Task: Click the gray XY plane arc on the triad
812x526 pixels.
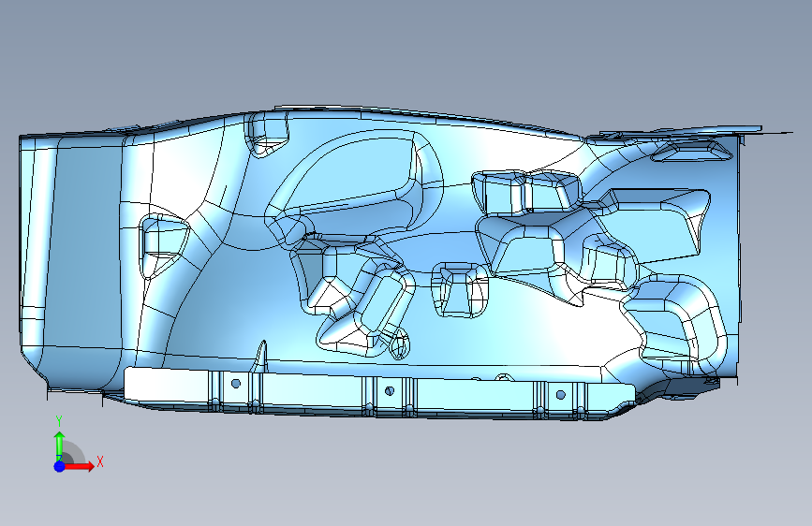Action: point(72,454)
